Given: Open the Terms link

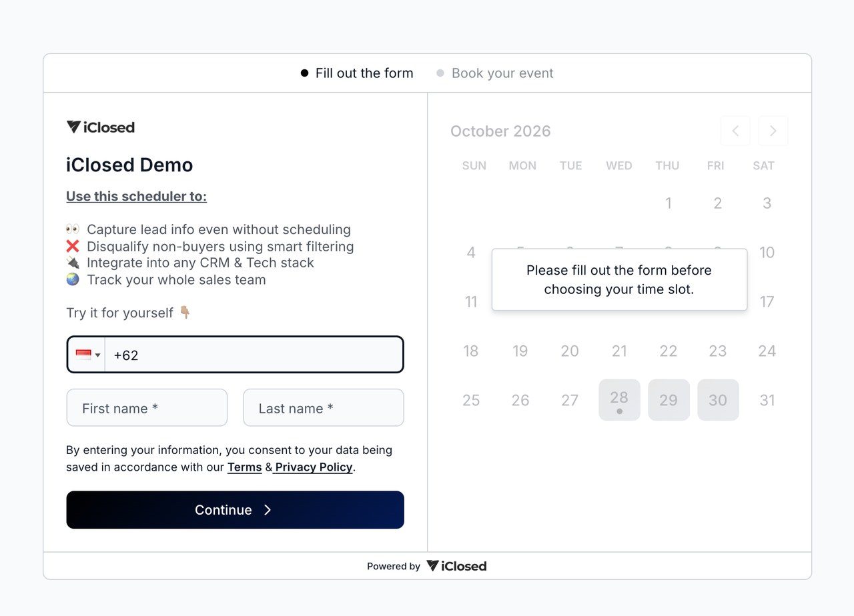Looking at the screenshot, I should point(244,467).
